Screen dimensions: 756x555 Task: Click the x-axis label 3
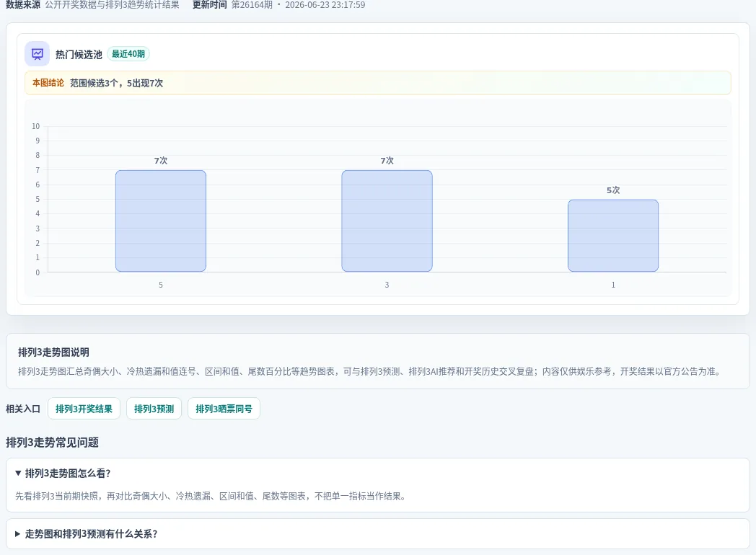click(387, 285)
